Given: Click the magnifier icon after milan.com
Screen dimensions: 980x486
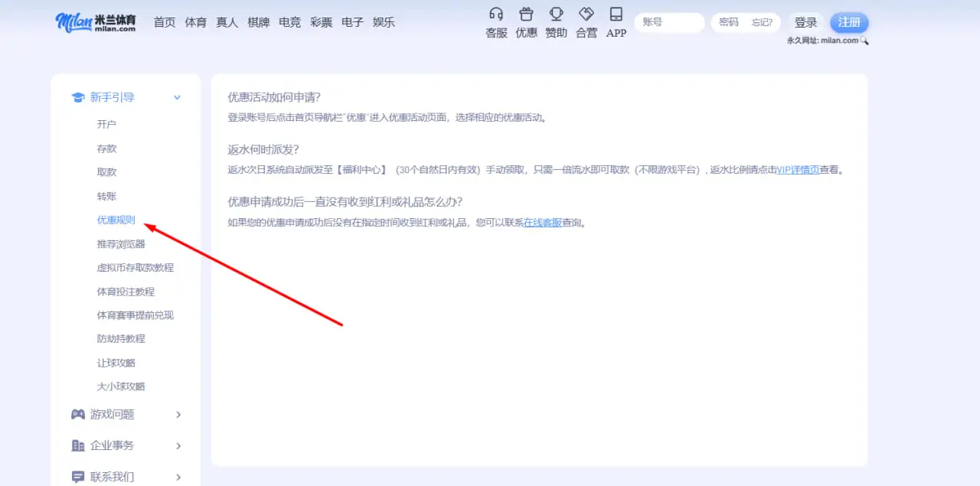Looking at the screenshot, I should [x=864, y=41].
